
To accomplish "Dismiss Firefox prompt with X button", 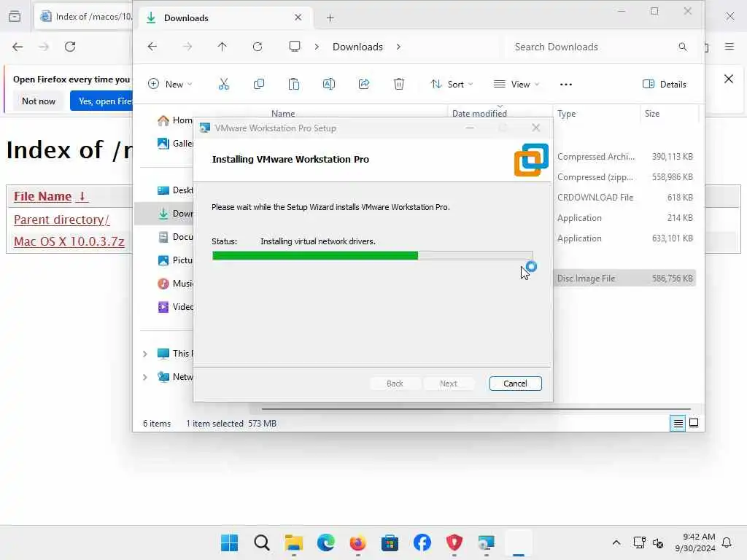I will [x=729, y=79].
